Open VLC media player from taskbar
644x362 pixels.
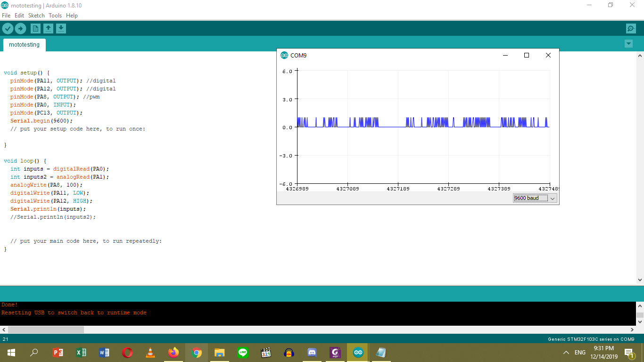pyautogui.click(x=150, y=353)
